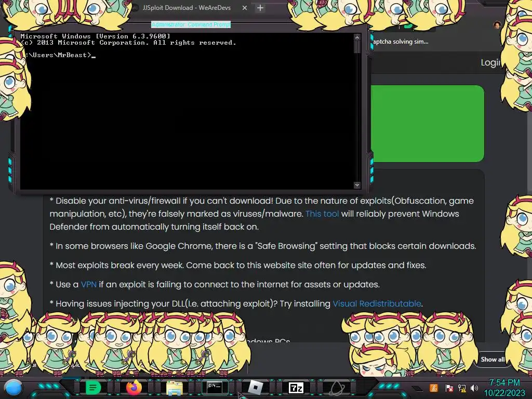Open the Visual Redistributable link
This screenshot has width=532, height=399.
point(377,303)
